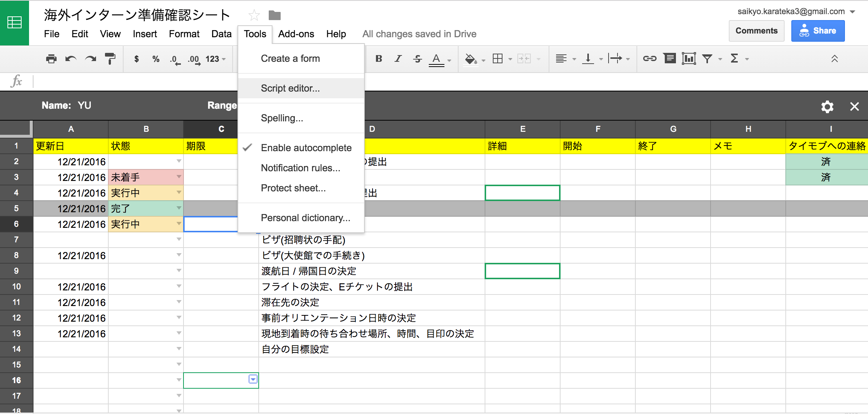
Task: Click the Undo arrow icon
Action: [x=71, y=59]
